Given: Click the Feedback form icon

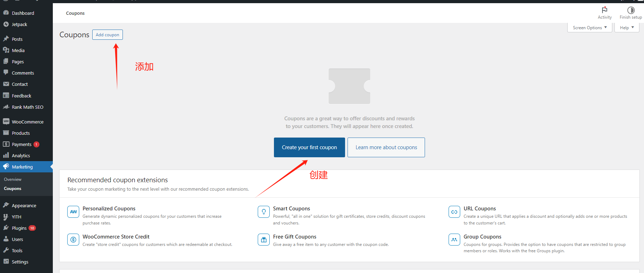Looking at the screenshot, I should (x=6, y=95).
